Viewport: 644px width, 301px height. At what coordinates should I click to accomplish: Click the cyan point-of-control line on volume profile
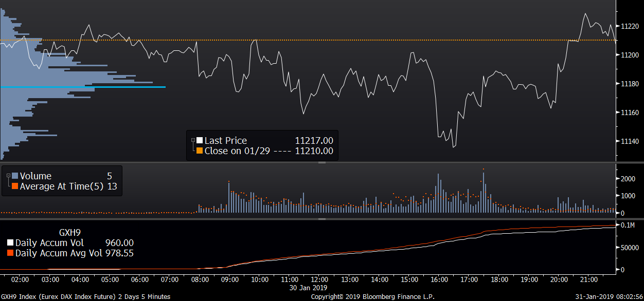point(83,87)
